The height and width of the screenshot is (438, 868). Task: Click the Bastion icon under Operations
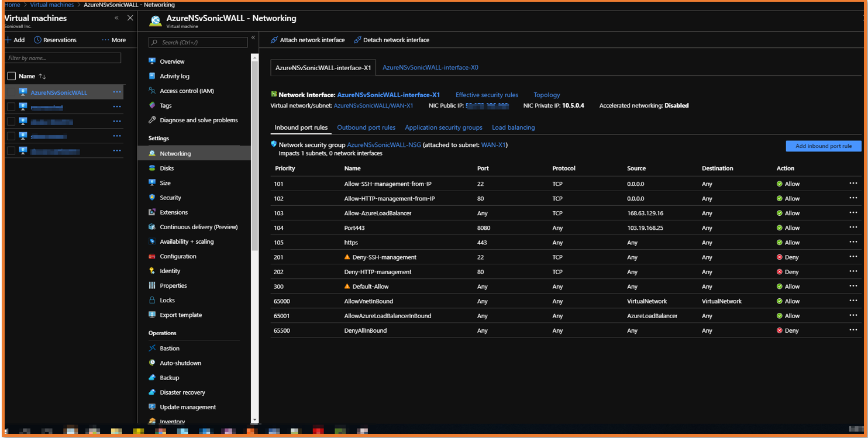click(152, 348)
